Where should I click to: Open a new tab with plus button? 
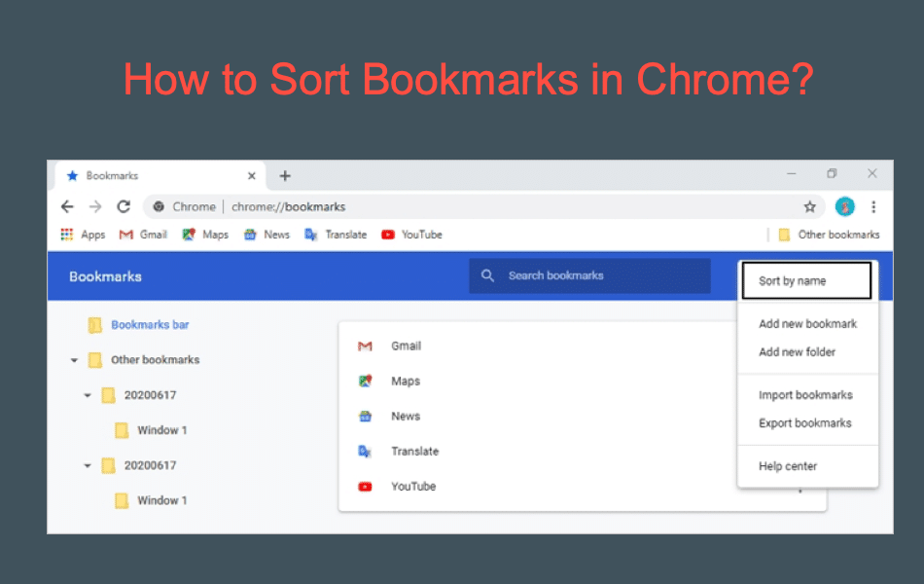pyautogui.click(x=285, y=176)
